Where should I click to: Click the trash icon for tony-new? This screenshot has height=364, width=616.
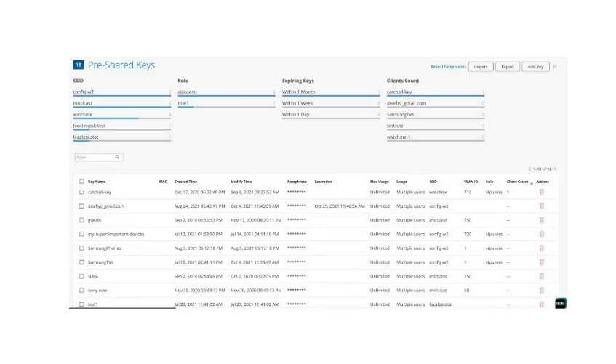[541, 290]
